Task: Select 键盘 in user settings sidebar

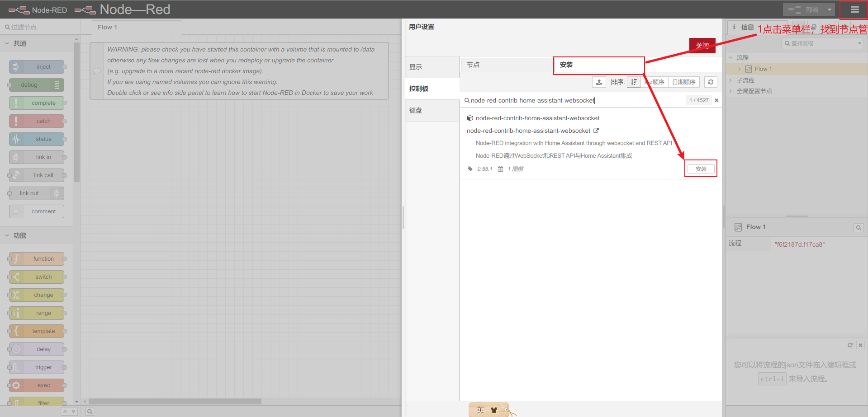Action: point(432,110)
